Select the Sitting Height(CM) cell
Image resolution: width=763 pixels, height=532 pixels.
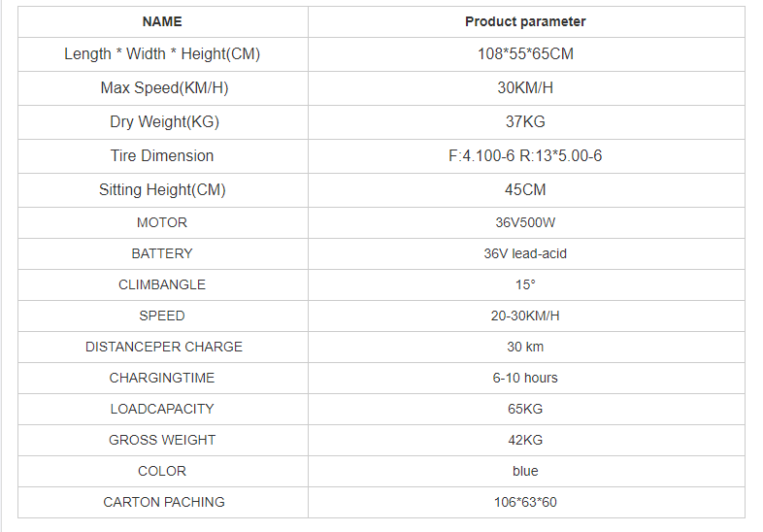point(162,190)
